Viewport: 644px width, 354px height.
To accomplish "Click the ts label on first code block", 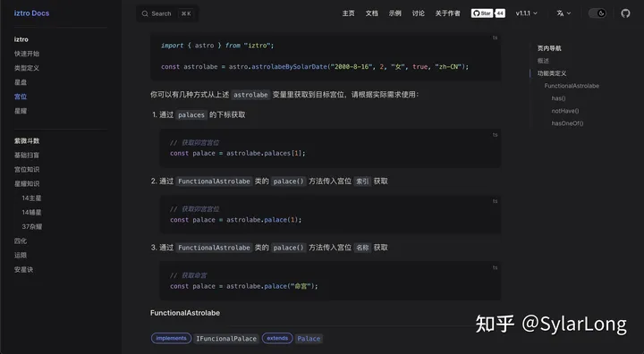I will point(495,38).
